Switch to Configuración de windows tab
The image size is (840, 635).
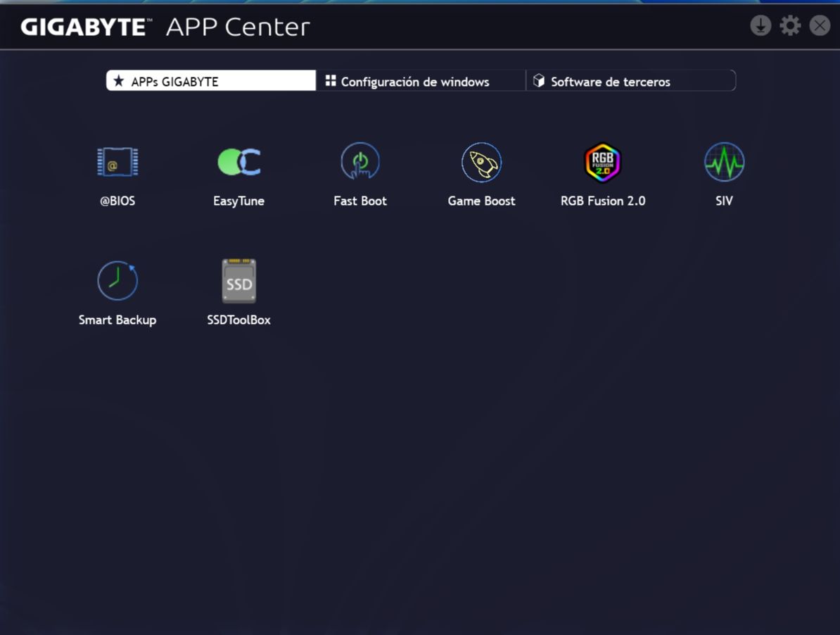421,81
